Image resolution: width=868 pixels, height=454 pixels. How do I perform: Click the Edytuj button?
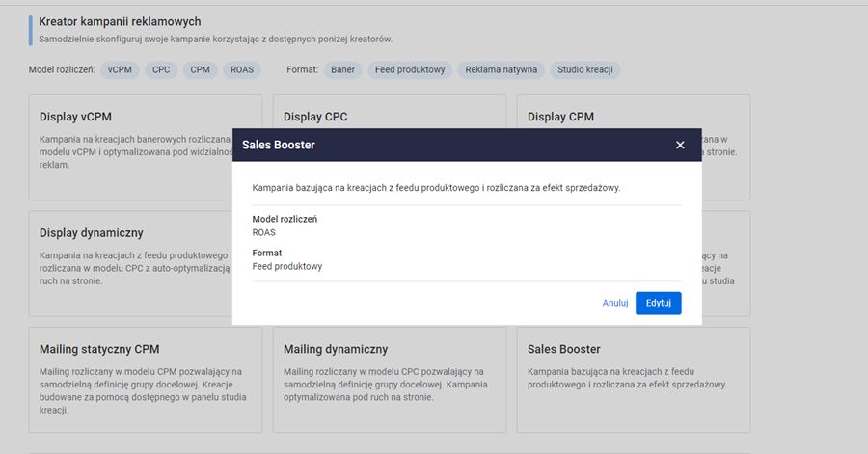click(658, 303)
